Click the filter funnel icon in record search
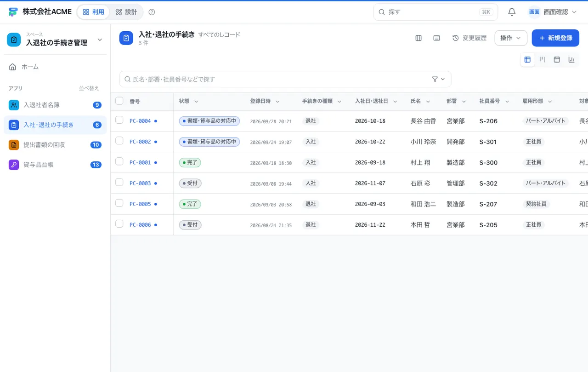 tap(435, 79)
